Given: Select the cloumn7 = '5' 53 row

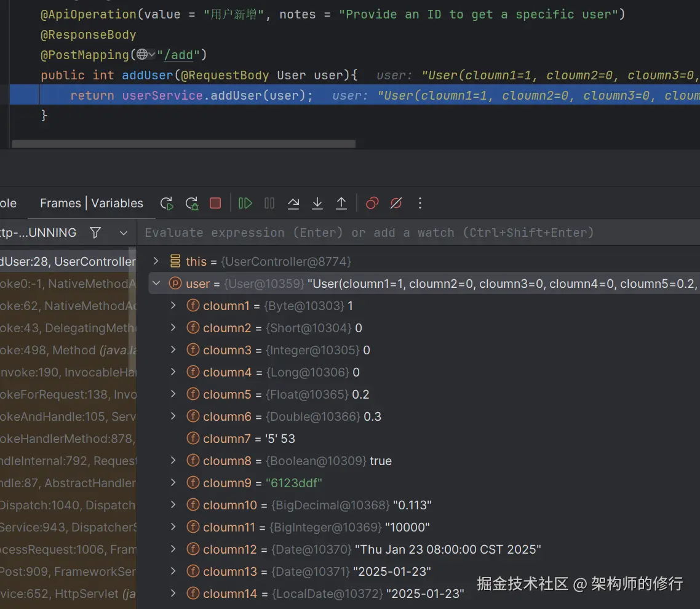Looking at the screenshot, I should (x=424, y=439).
